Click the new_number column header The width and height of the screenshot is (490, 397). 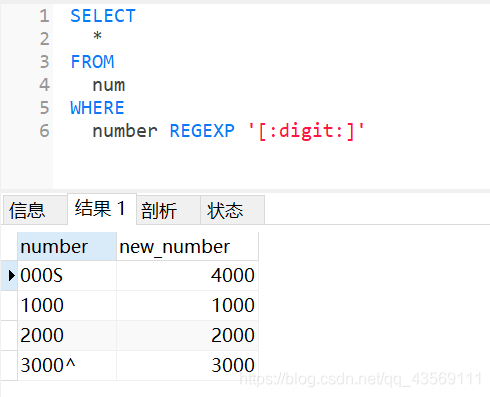point(187,247)
